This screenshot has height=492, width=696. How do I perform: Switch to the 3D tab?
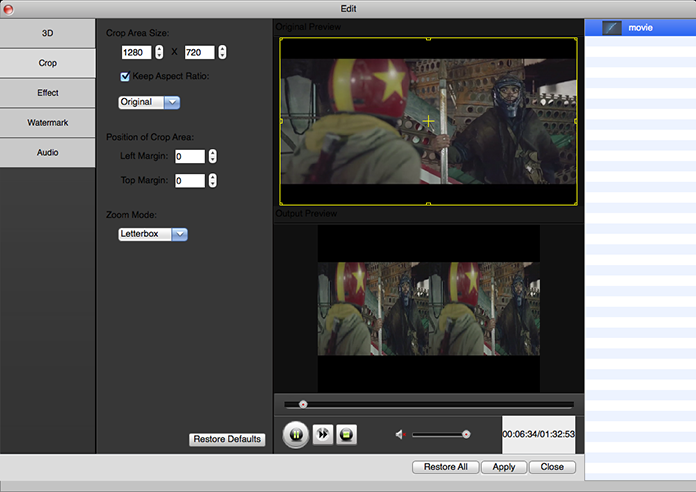(47, 33)
